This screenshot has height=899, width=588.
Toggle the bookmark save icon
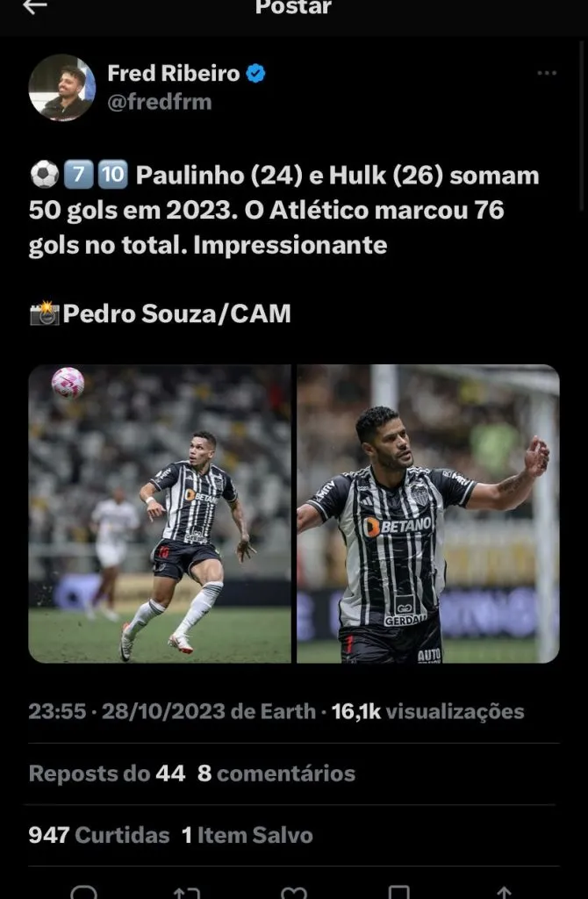[399, 892]
